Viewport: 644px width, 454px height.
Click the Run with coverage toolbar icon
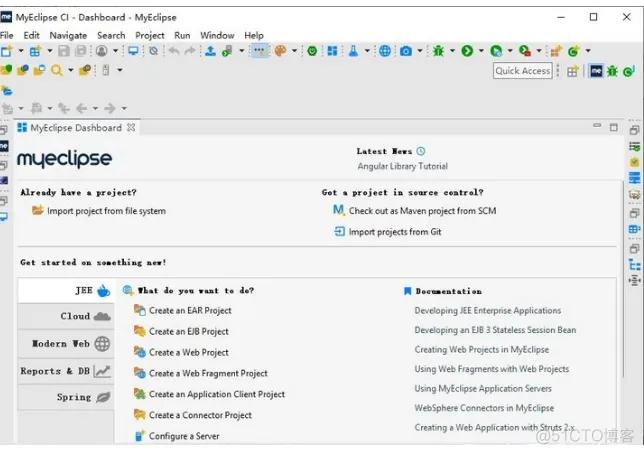pyautogui.click(x=496, y=51)
